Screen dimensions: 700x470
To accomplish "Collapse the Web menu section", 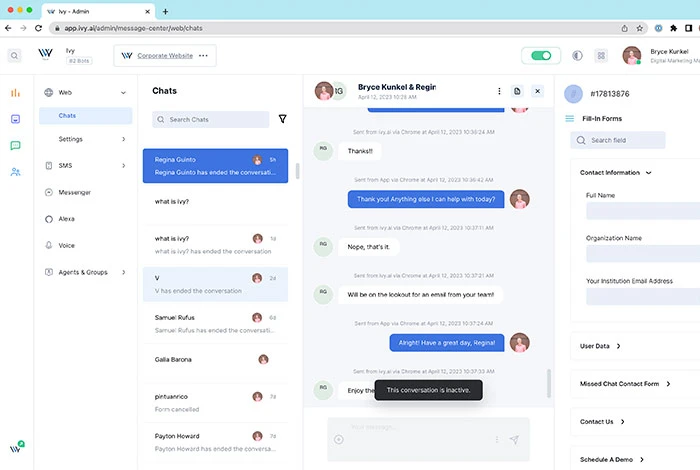I will (123, 93).
